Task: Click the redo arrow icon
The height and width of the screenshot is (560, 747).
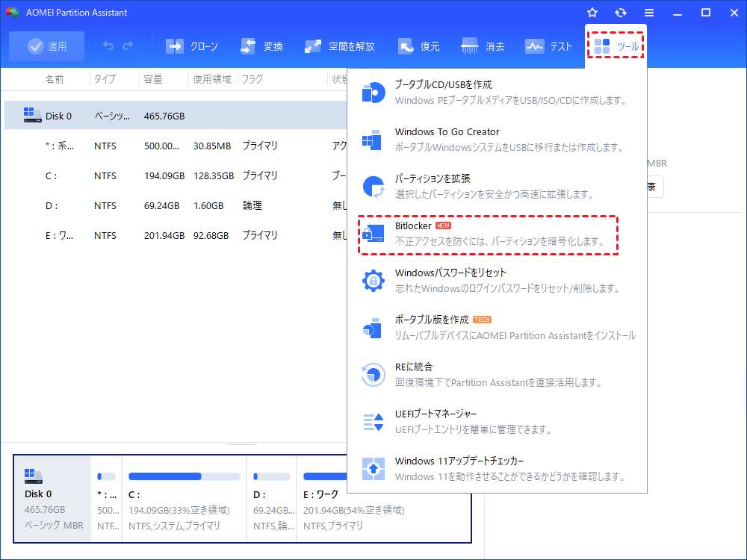Action: [128, 46]
